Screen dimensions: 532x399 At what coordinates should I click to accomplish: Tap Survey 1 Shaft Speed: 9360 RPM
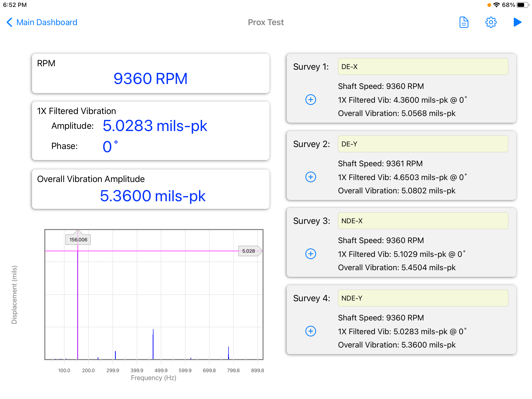381,86
